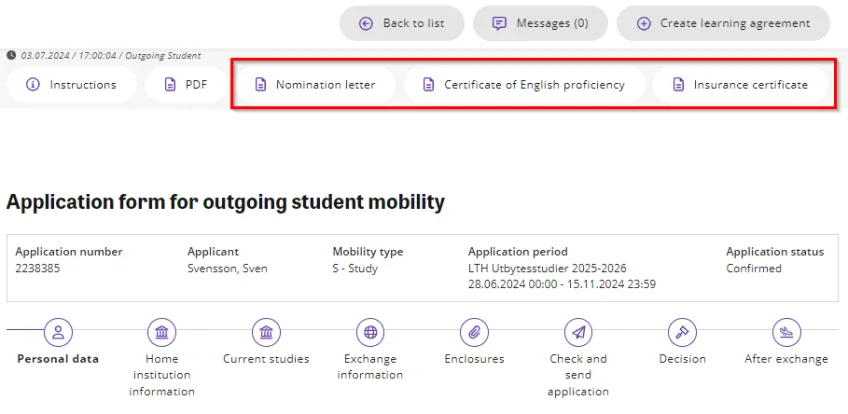This screenshot has width=848, height=414.
Task: Open Certificate of English proficiency
Action: 524,85
